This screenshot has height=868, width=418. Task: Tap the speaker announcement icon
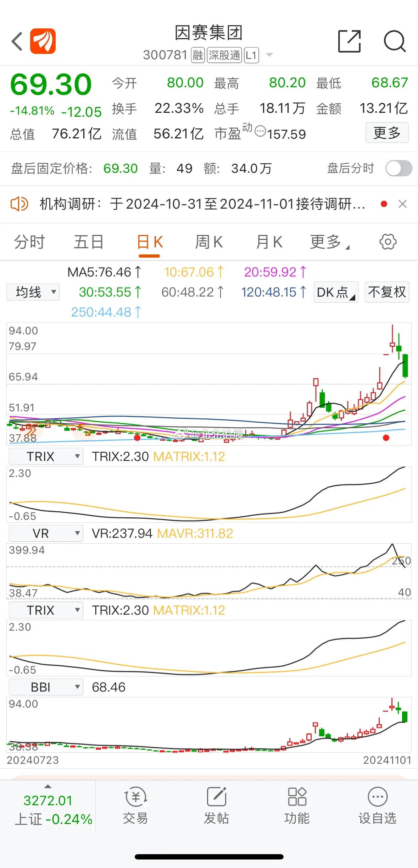pyautogui.click(x=19, y=204)
